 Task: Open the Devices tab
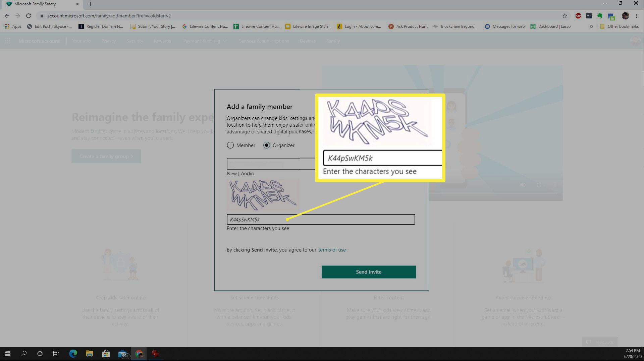pos(308,41)
